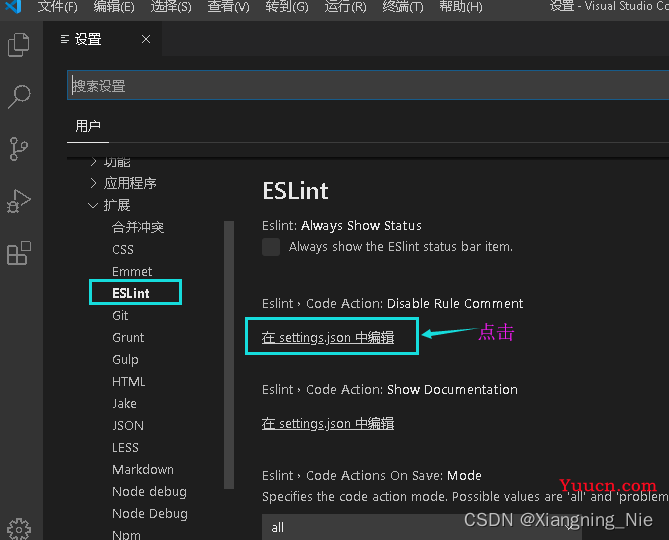Viewport: 669px width, 540px height.
Task: Enable Always Show Status checkbox
Action: click(x=271, y=247)
